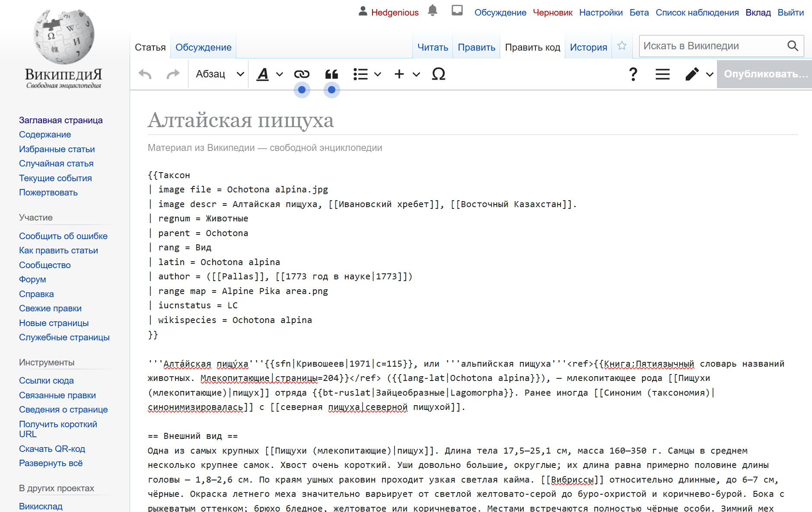The image size is (812, 512).
Task: Expand the bullet list structure dropdown
Action: click(x=367, y=74)
